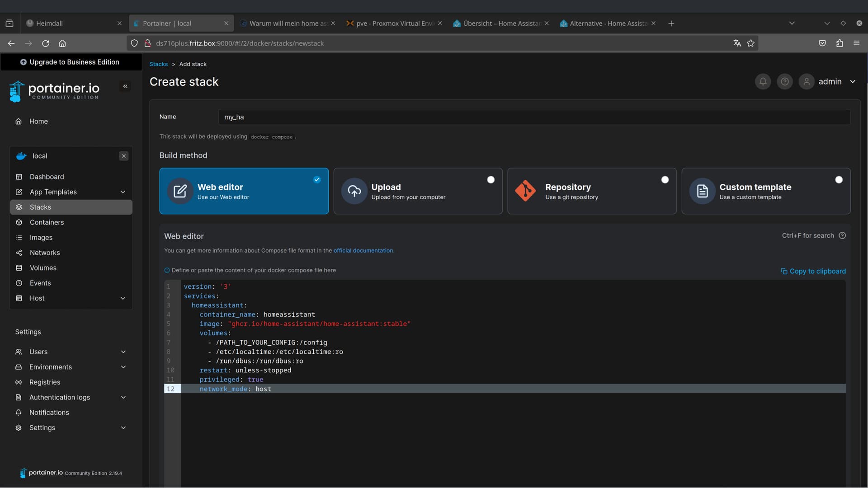Click the stack Name input field

[533, 117]
